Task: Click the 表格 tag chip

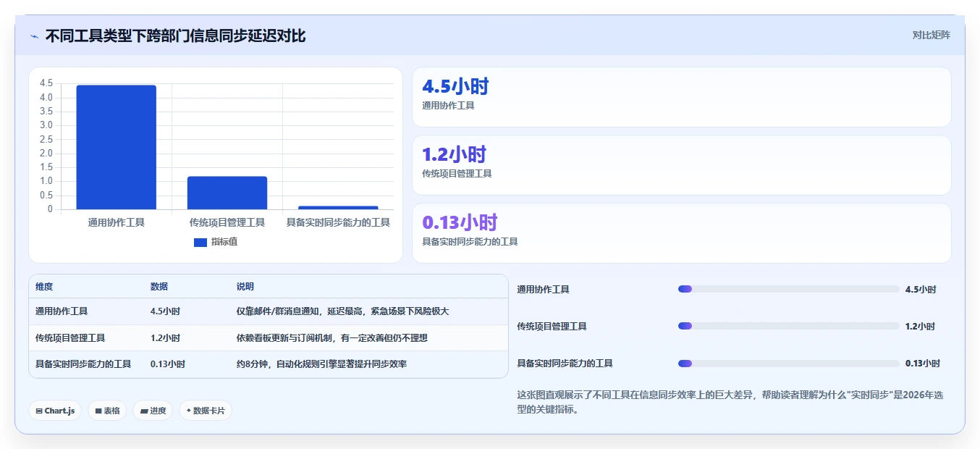Action: coord(107,411)
